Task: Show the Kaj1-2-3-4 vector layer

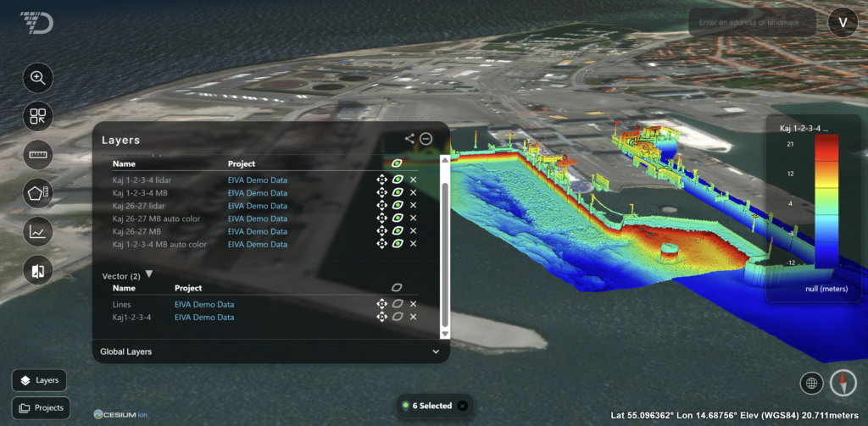Action: (397, 317)
